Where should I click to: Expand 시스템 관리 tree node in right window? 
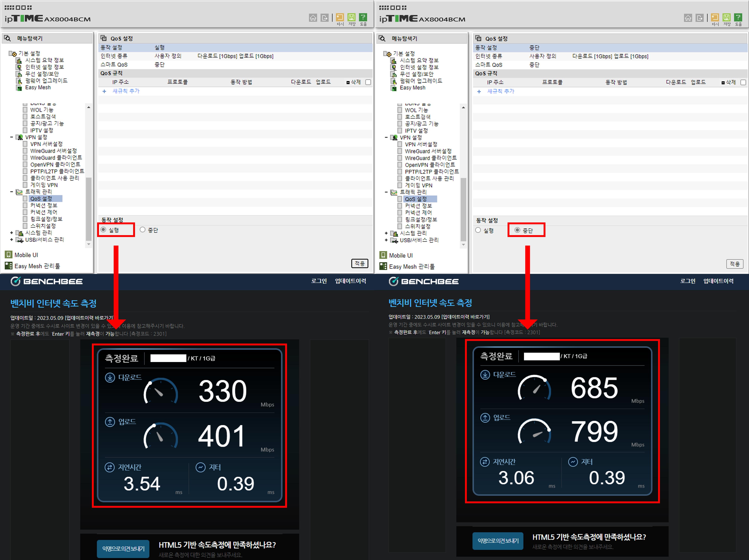point(386,233)
